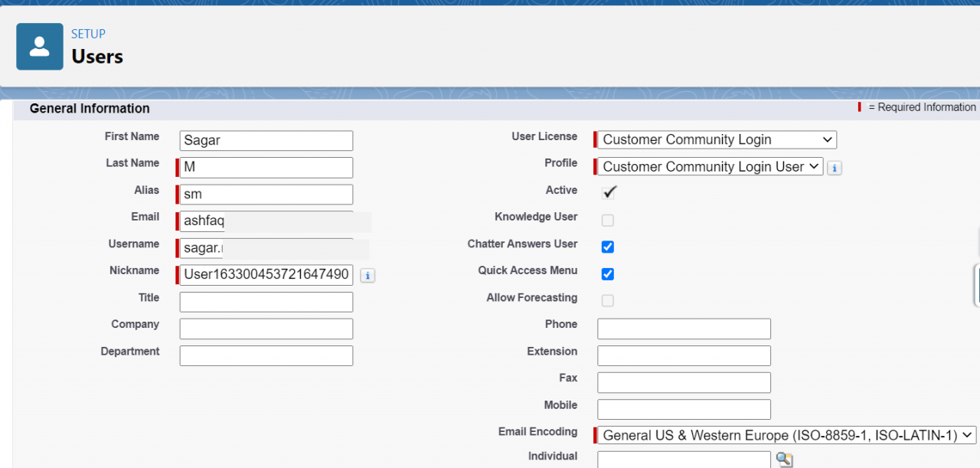Click the First Name field showing Sagar
Viewport: 980px width, 468px height.
click(266, 140)
